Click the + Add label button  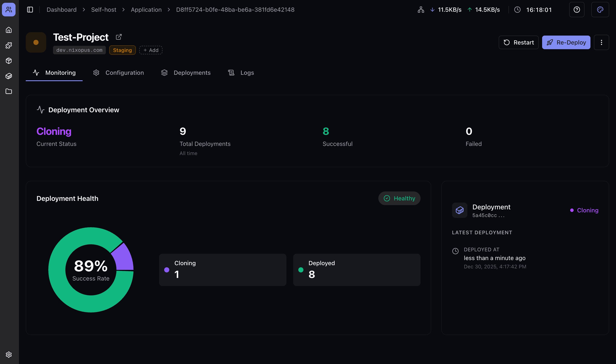pyautogui.click(x=151, y=50)
